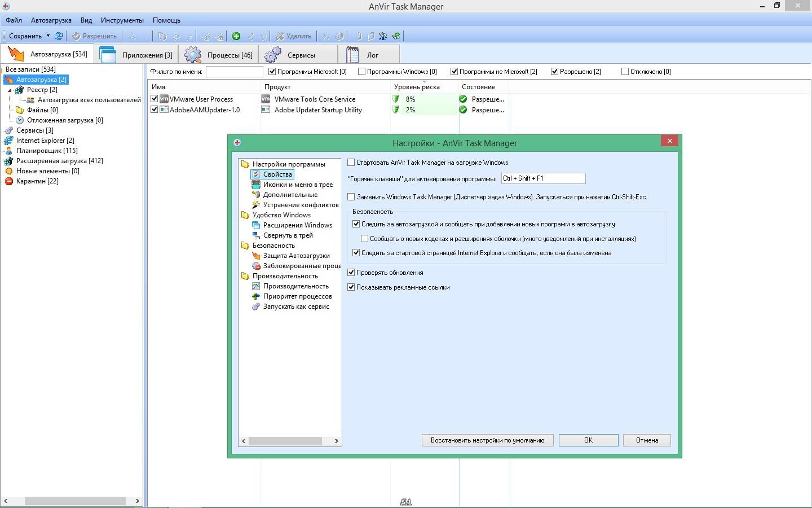Select Свернуть в трей in settings tree
This screenshot has height=508, width=812.
pos(288,235)
